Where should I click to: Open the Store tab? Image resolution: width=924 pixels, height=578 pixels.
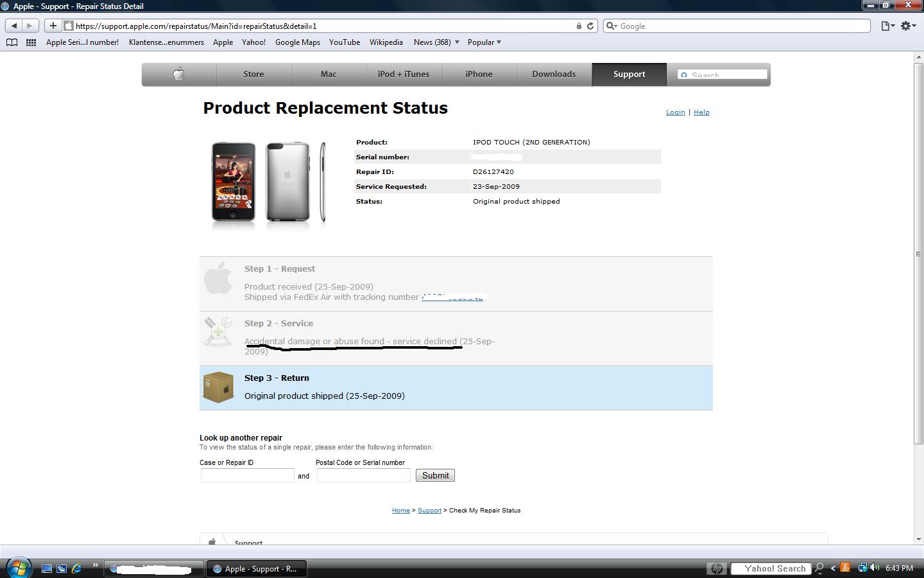[253, 74]
